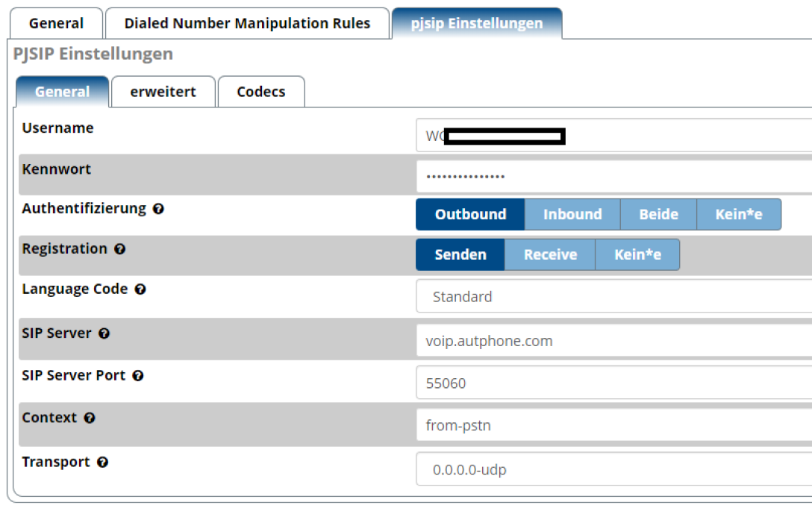The width and height of the screenshot is (812, 508).
Task: Choose Beide for Authentifizierung
Action: [658, 214]
